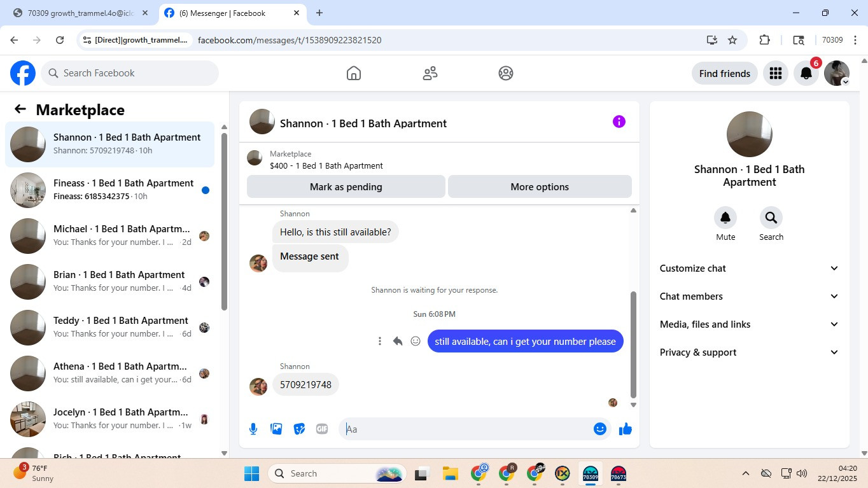This screenshot has height=488, width=868.
Task: Select the Messenger | Facebook browser tab
Action: coord(232,13)
